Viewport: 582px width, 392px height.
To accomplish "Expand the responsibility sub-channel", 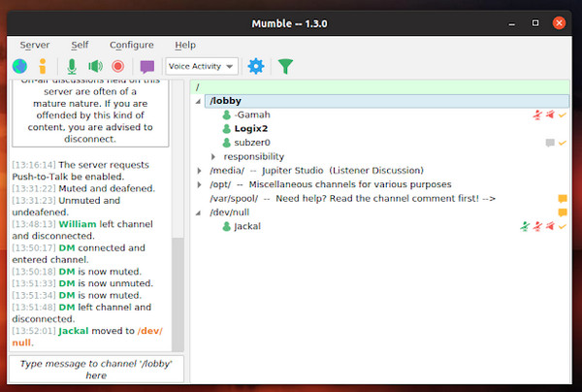I will click(x=213, y=156).
